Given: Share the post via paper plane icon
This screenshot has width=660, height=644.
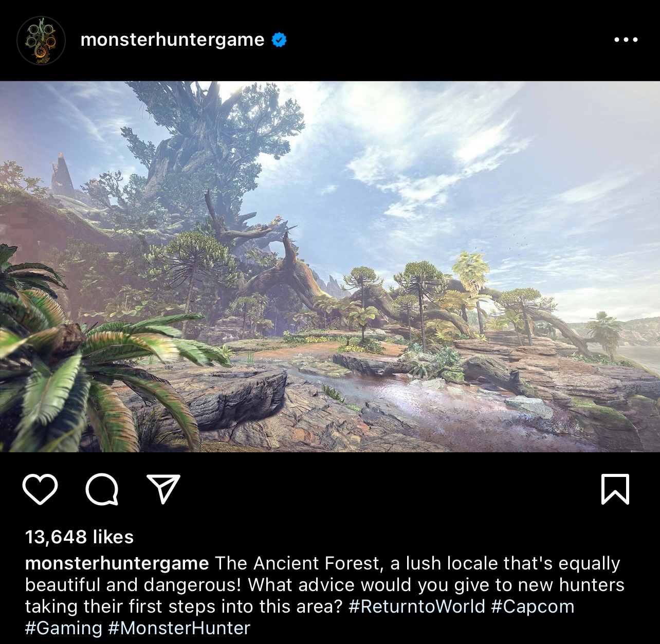Looking at the screenshot, I should [163, 488].
